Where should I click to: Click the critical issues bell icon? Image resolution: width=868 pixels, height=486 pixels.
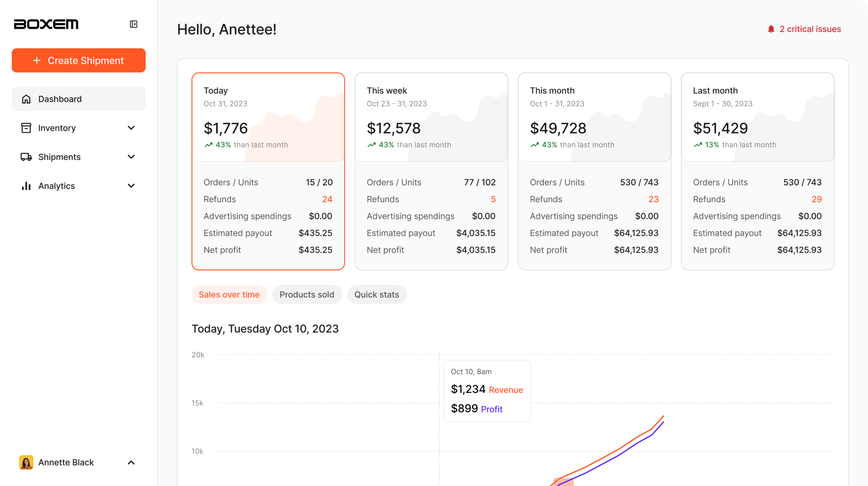[x=771, y=29]
